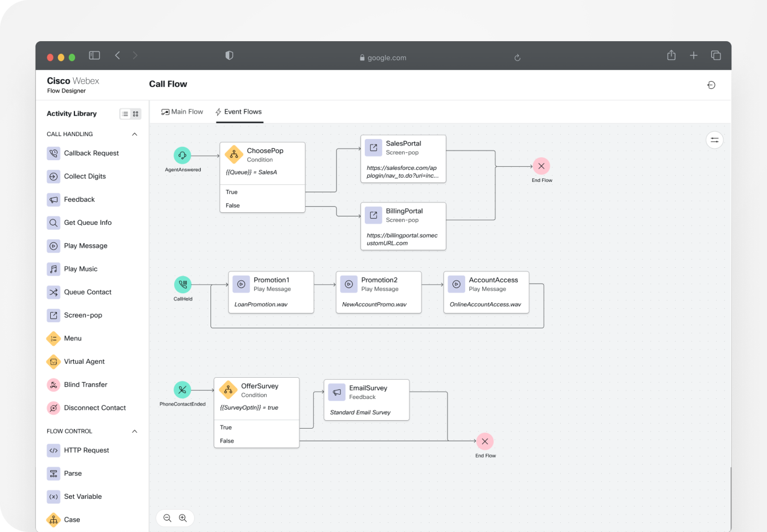Click the AgentAnswered event start node

coord(182,155)
